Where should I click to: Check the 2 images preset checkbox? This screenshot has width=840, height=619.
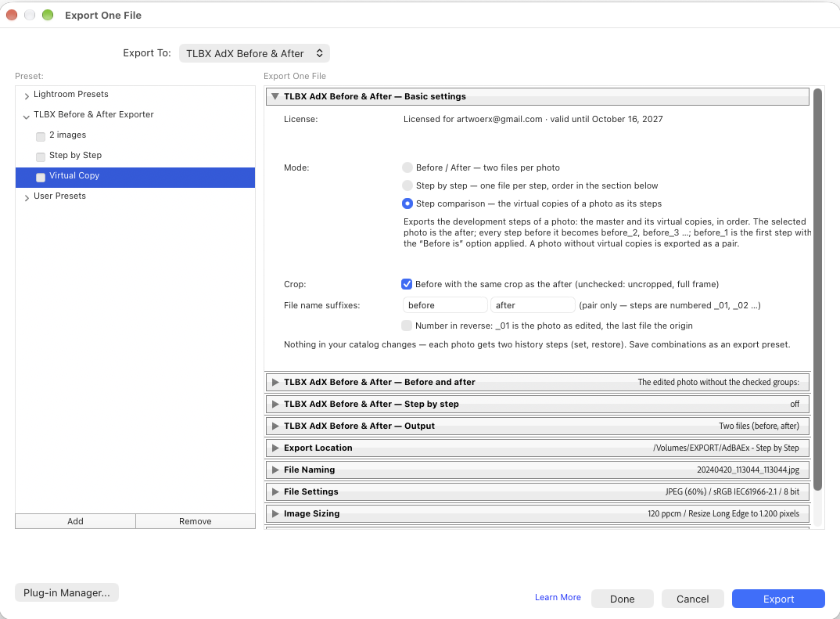pyautogui.click(x=41, y=137)
